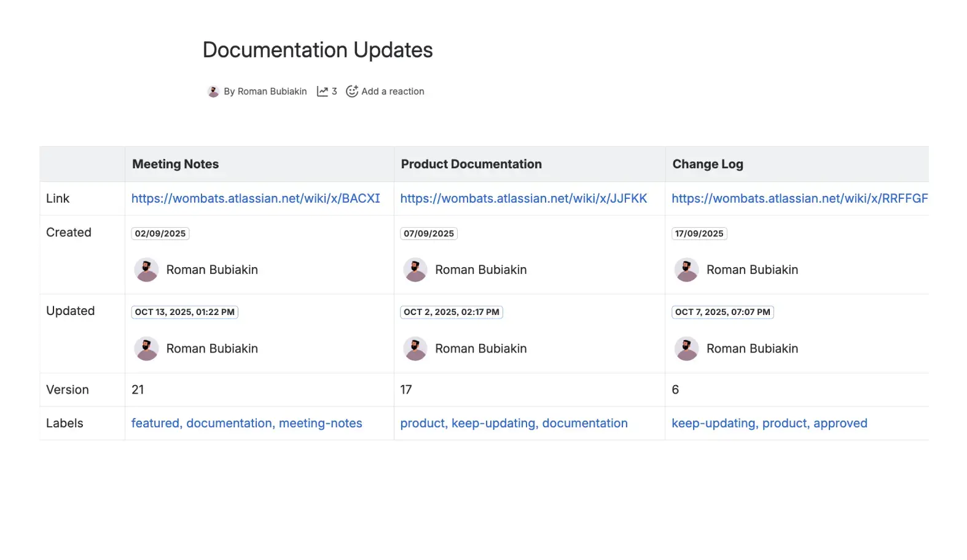The image size is (967, 560).
Task: Click creator avatar in Change Log Created cell
Action: click(686, 270)
